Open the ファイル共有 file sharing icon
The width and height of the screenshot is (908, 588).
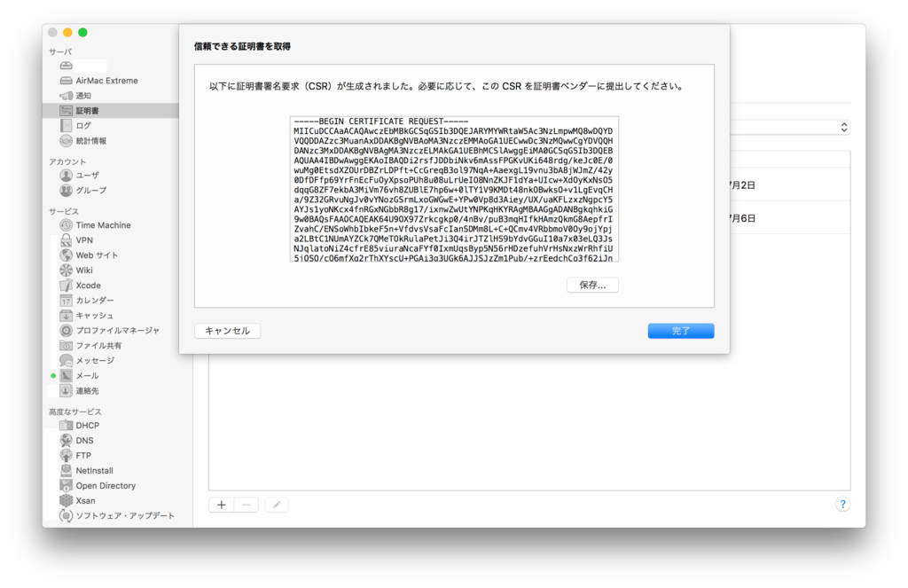pyautogui.click(x=66, y=345)
